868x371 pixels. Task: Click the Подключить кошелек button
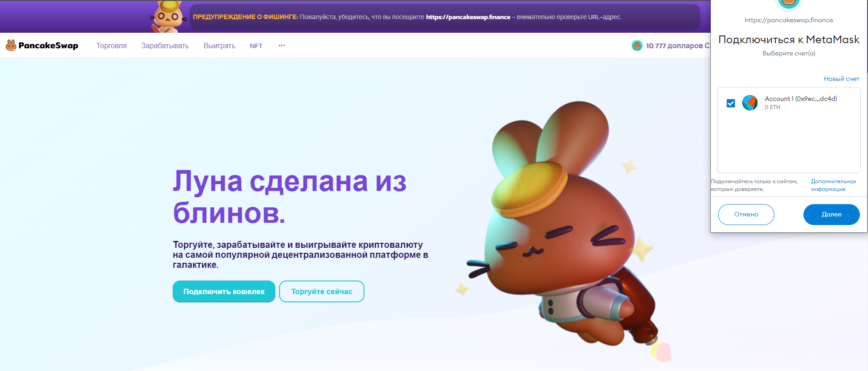point(224,291)
